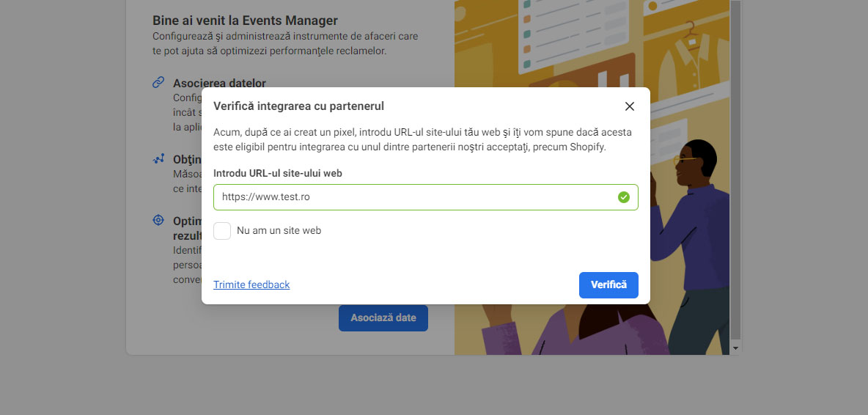Focus the website URL input field

click(426, 197)
